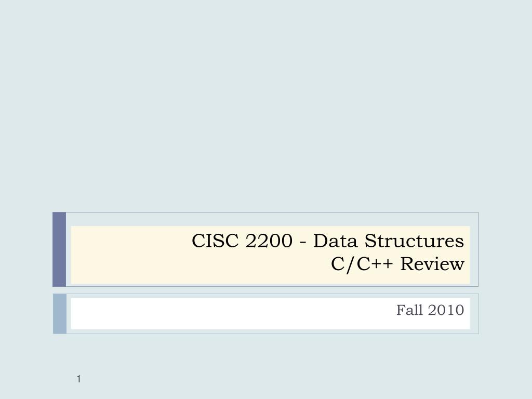Click the blank margin right of the title box
The image size is (532, 399).
point(504,249)
